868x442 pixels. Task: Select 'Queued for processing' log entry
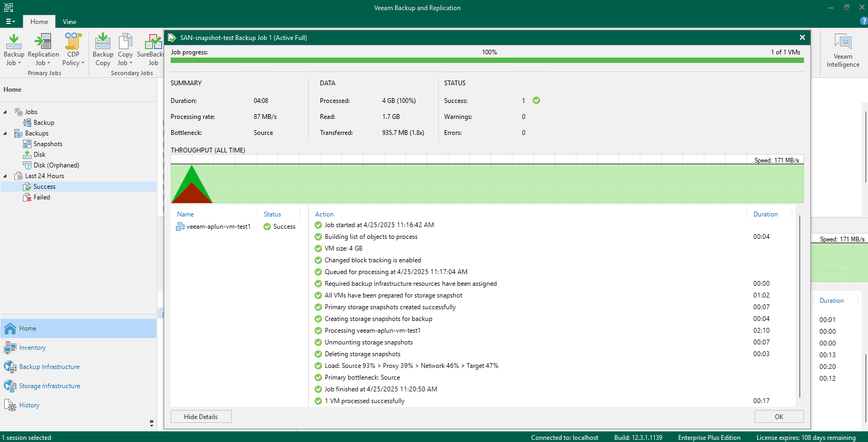396,272
